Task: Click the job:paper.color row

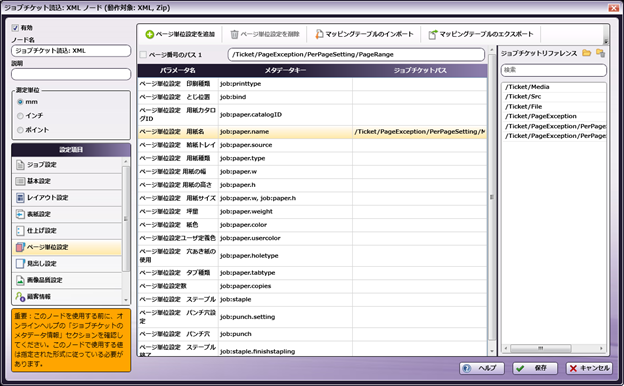Action: pyautogui.click(x=312, y=225)
